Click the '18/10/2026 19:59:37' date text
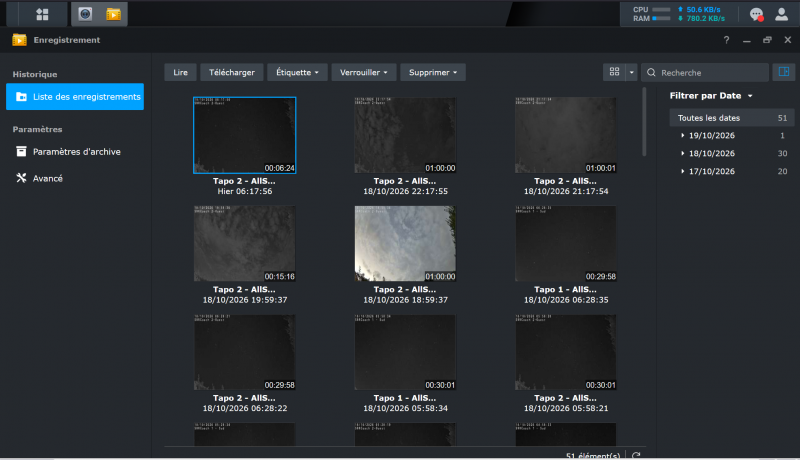 point(245,300)
